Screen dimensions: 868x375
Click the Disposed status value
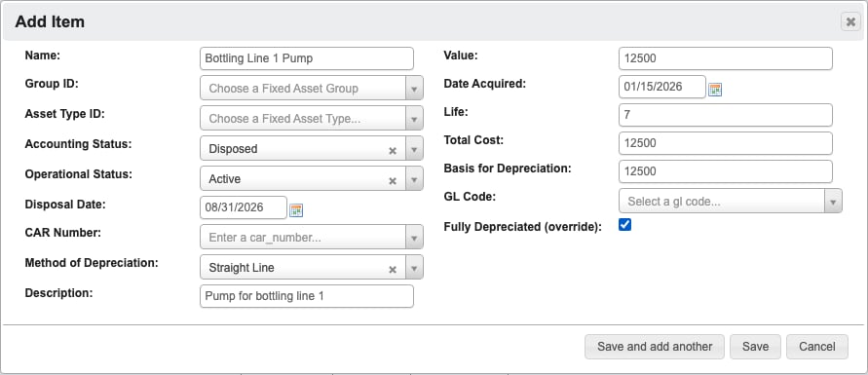233,149
